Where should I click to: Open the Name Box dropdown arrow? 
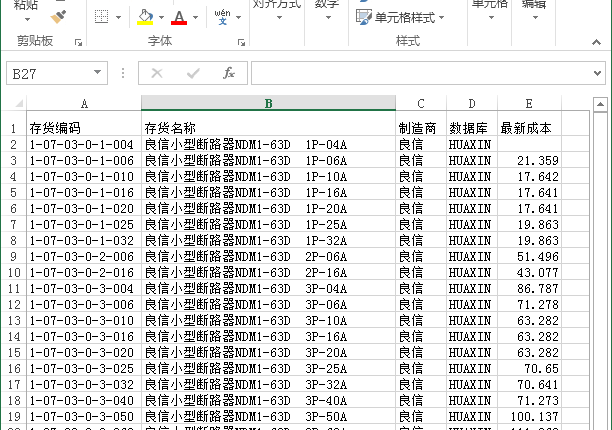[98, 73]
